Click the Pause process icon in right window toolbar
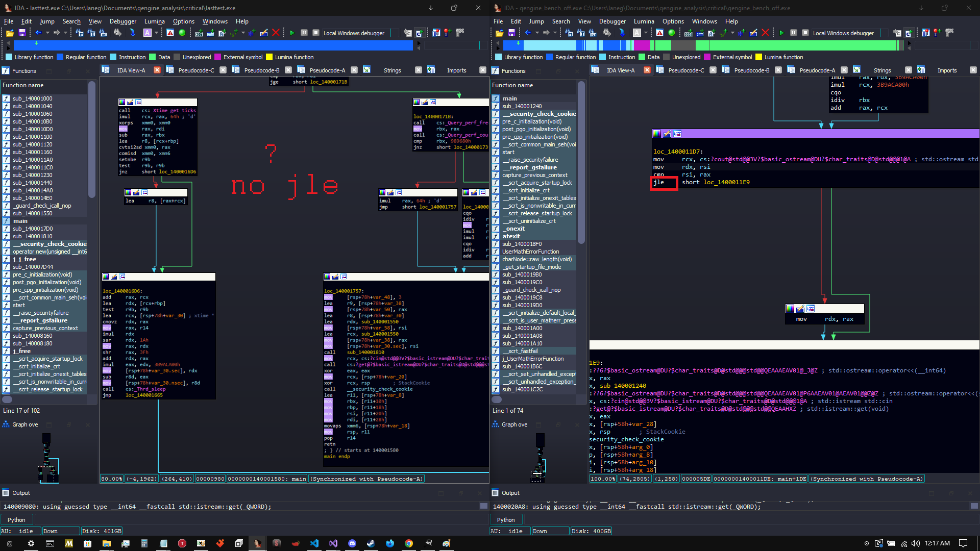980x551 pixels. point(794,33)
